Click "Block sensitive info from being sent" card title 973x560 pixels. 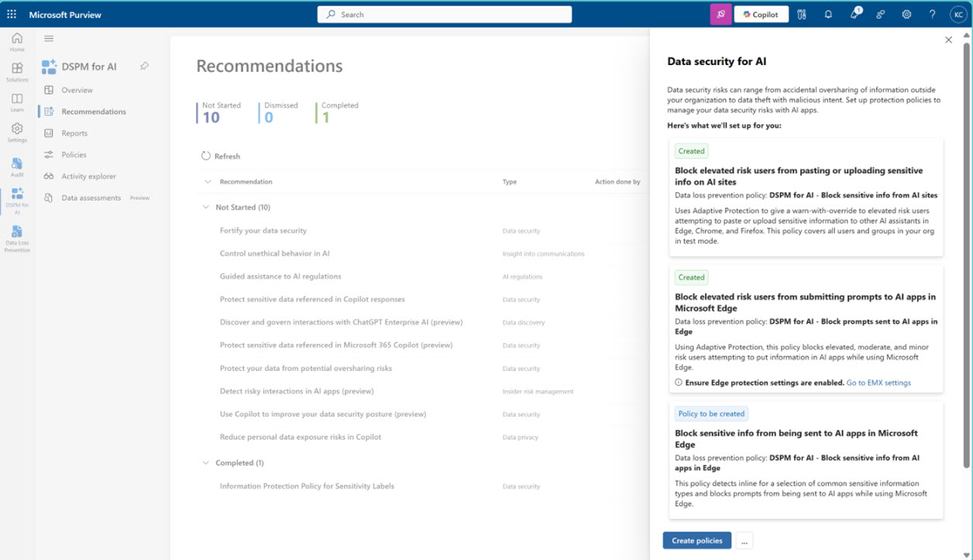796,438
